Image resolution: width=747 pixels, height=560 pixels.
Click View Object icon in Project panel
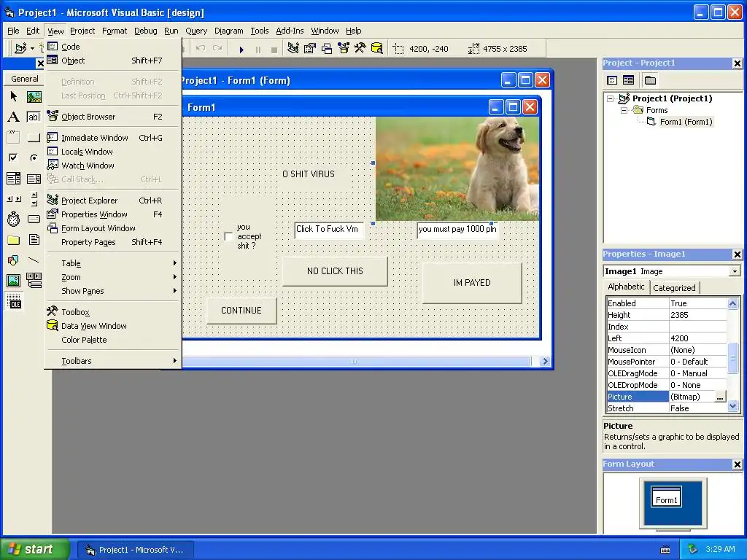pyautogui.click(x=628, y=80)
